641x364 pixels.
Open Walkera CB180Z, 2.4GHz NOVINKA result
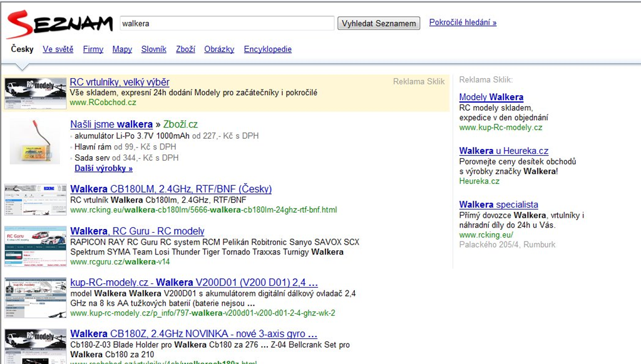194,334
